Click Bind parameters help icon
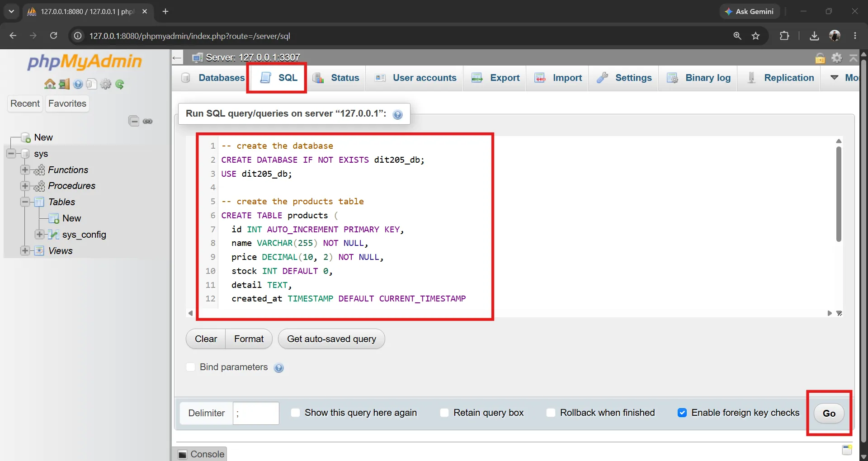Image resolution: width=868 pixels, height=461 pixels. point(279,368)
